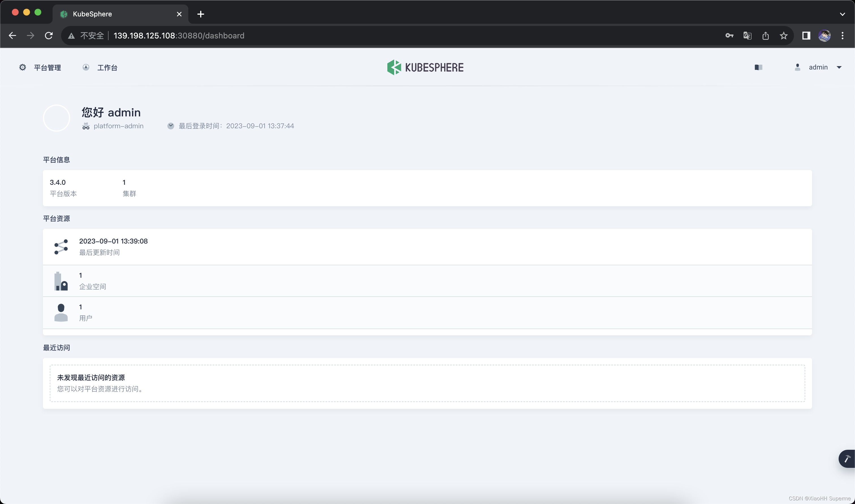Image resolution: width=855 pixels, height=504 pixels.
Task: Expand the tab search chevron
Action: pyautogui.click(x=842, y=14)
